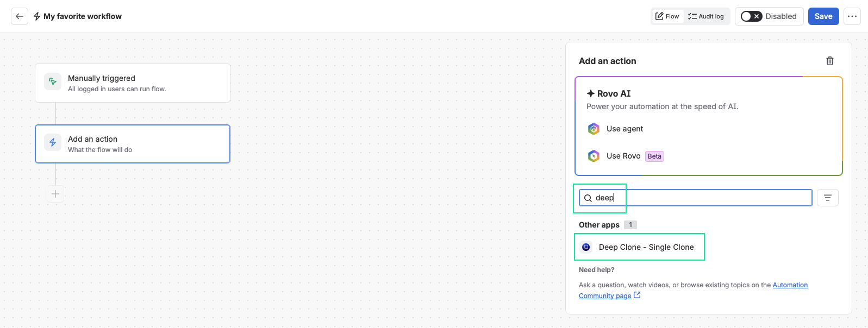Click the Other apps heading
Image resolution: width=868 pixels, height=328 pixels.
599,225
